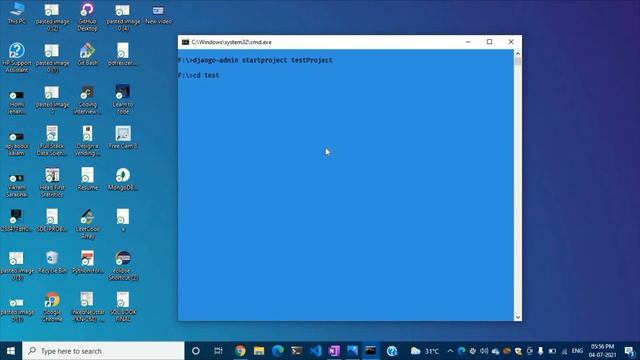The height and width of the screenshot is (360, 640).
Task: Select the Learn to code desktop icon
Action: [x=123, y=100]
